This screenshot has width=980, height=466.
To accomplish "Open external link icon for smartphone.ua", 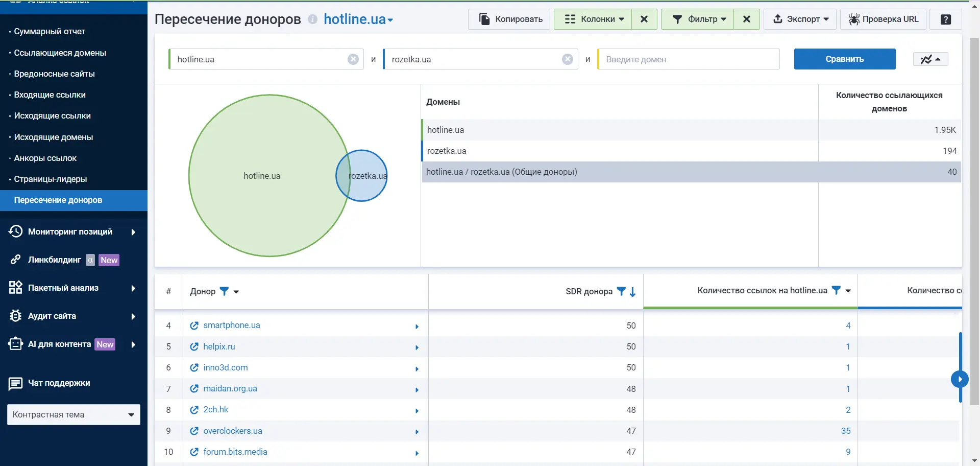I will pyautogui.click(x=194, y=325).
